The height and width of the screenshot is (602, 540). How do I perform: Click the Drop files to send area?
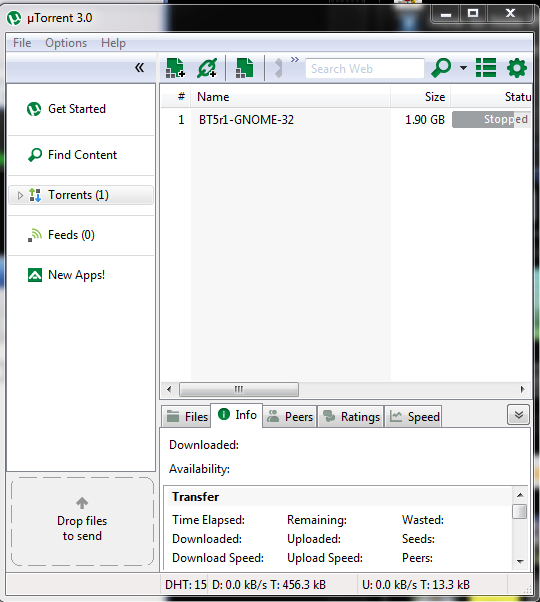82,521
